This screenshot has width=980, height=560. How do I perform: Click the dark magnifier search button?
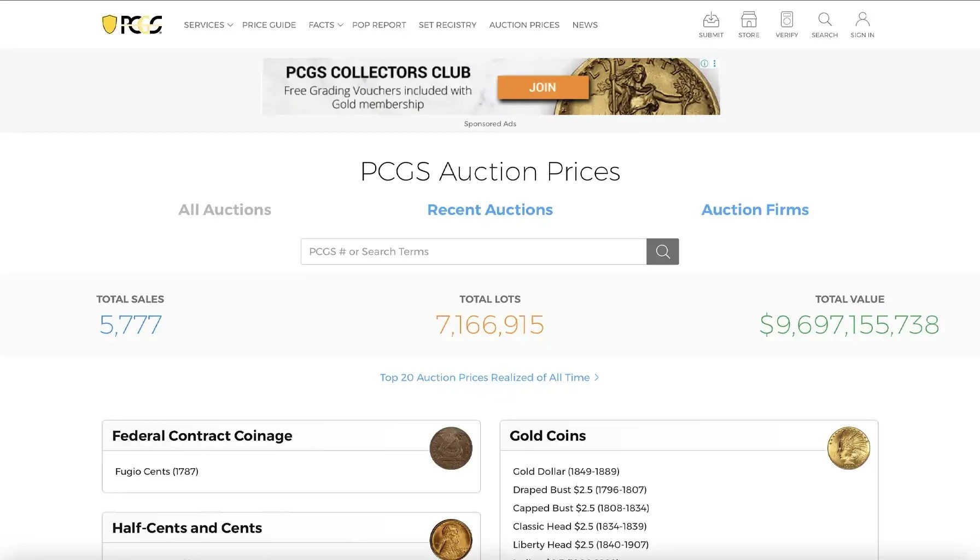(x=662, y=252)
